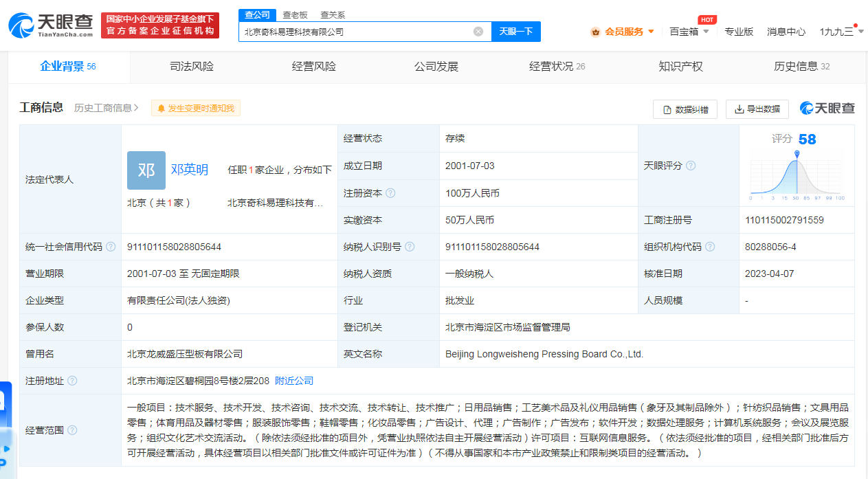The image size is (868, 479).
Task: Select 成立日期 value 2001-07-03
Action: [x=470, y=166]
